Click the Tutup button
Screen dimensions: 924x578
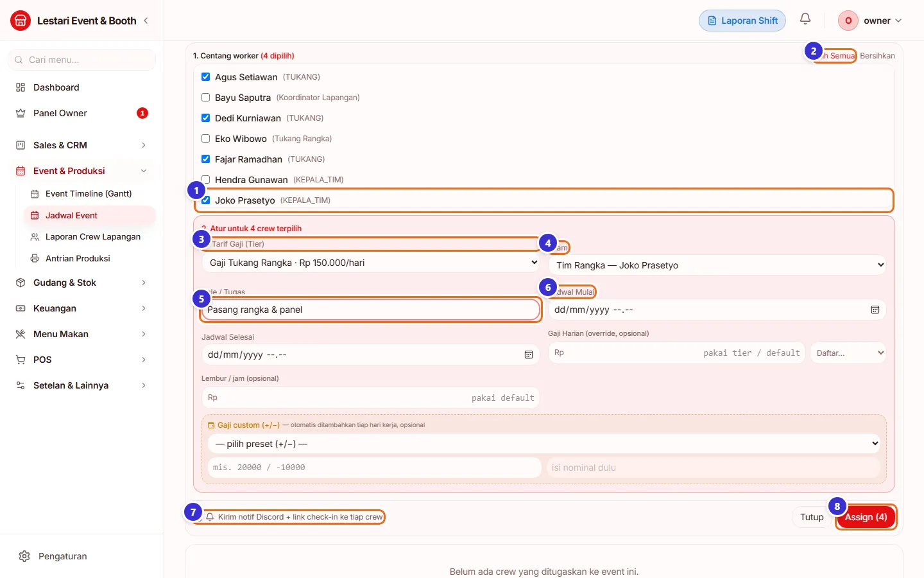tap(812, 517)
